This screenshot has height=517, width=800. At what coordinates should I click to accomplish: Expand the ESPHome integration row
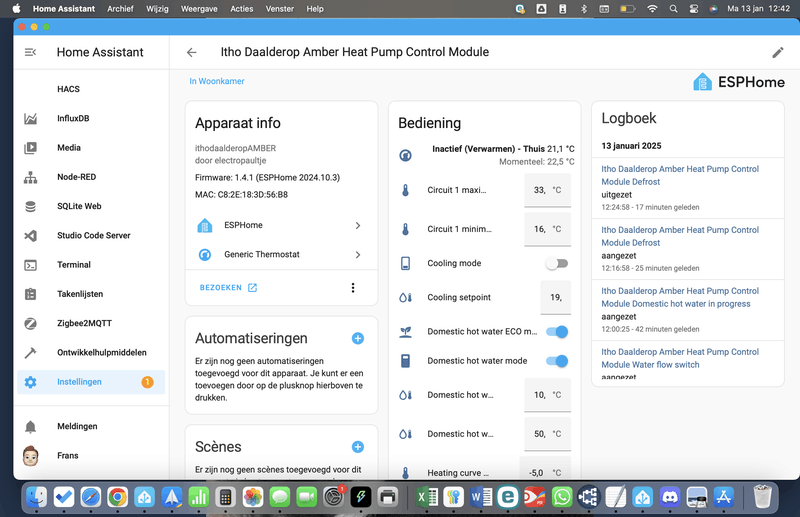[281, 225]
